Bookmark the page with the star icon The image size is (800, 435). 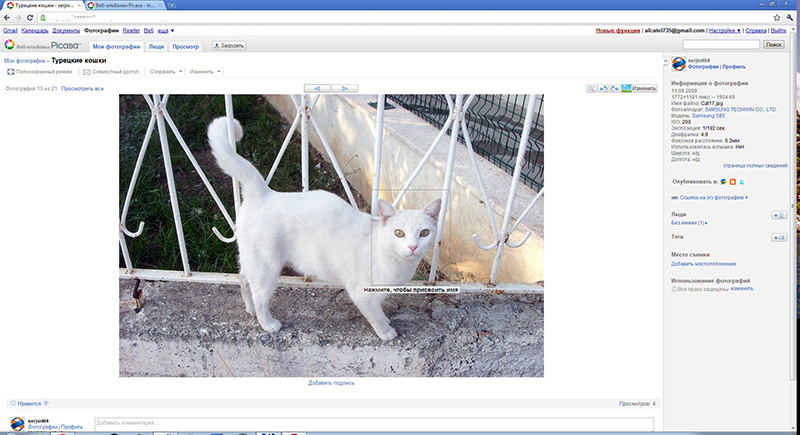click(777, 17)
